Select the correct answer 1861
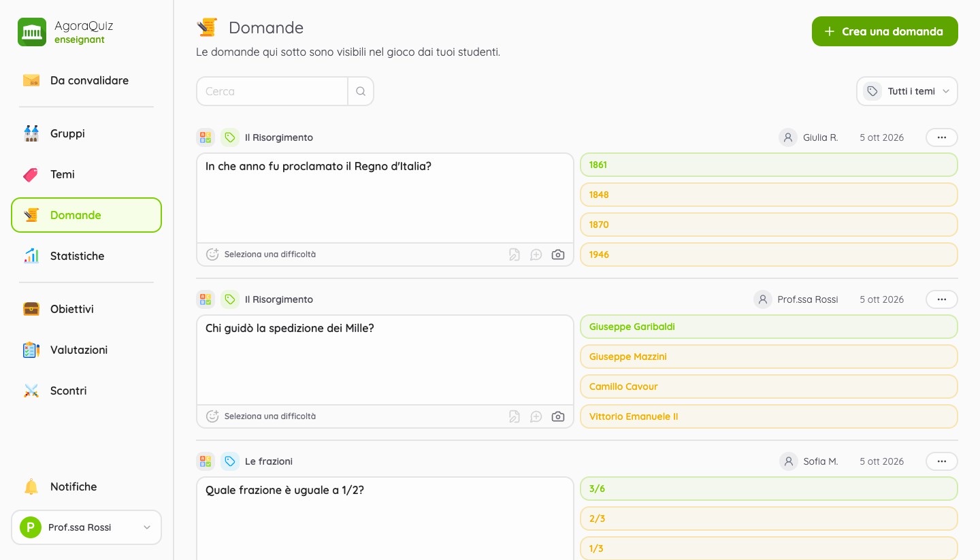The image size is (980, 560). (x=769, y=165)
